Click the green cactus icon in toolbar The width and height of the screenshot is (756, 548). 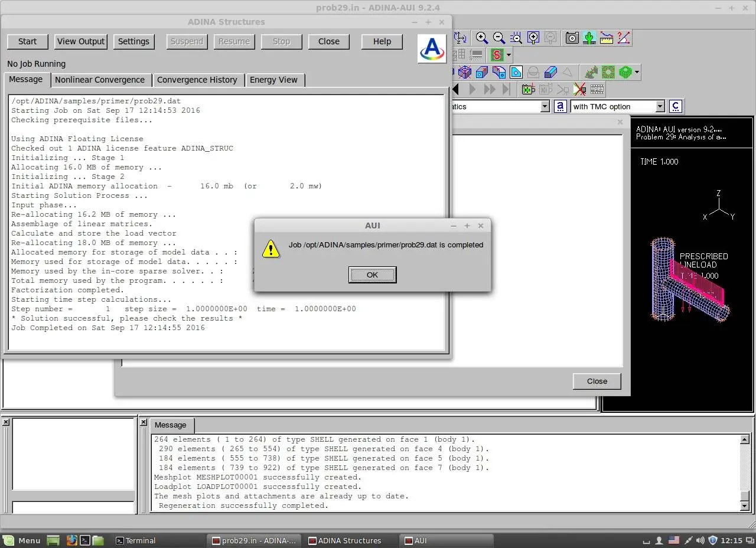[x=589, y=38]
